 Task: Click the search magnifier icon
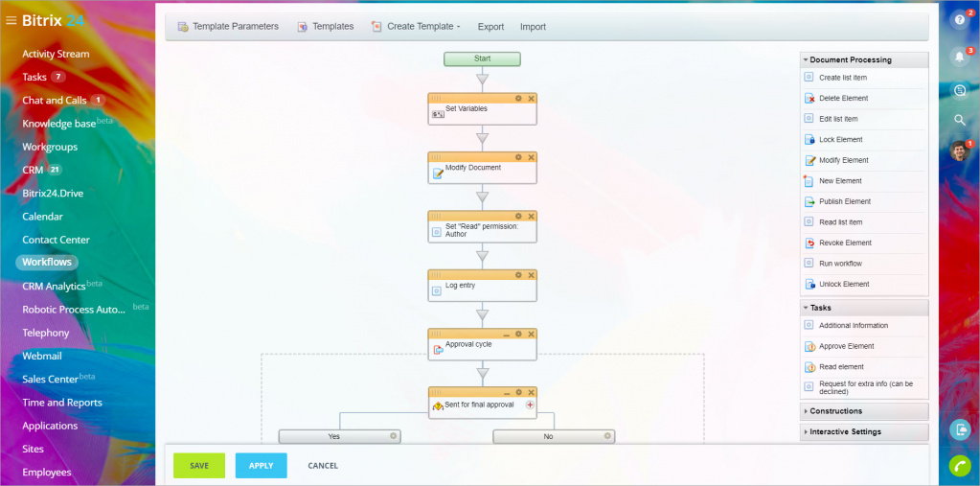pyautogui.click(x=959, y=120)
